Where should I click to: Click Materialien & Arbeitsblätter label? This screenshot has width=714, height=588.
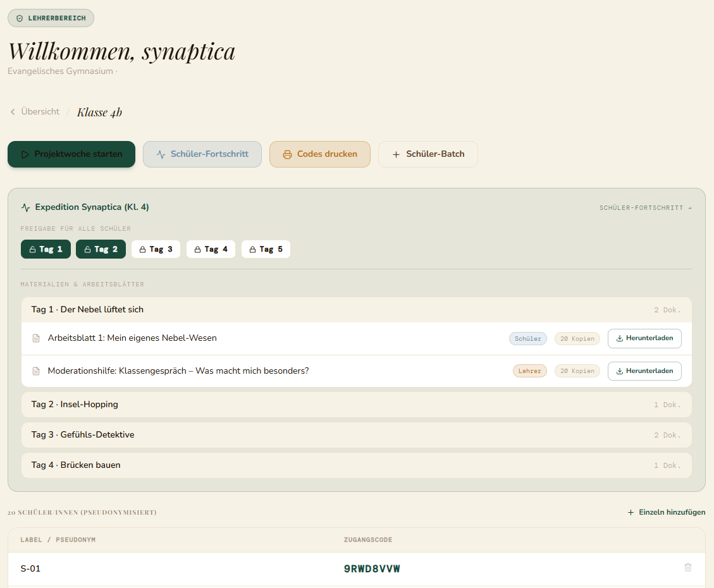click(x=82, y=285)
